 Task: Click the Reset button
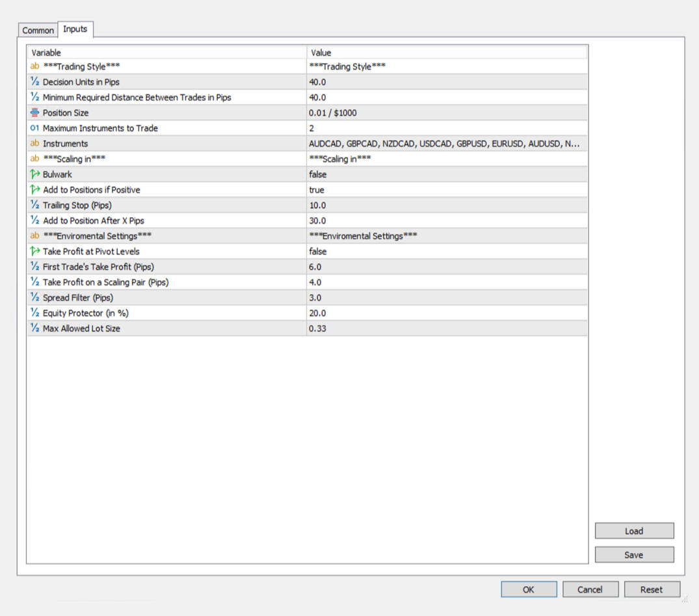coord(652,589)
